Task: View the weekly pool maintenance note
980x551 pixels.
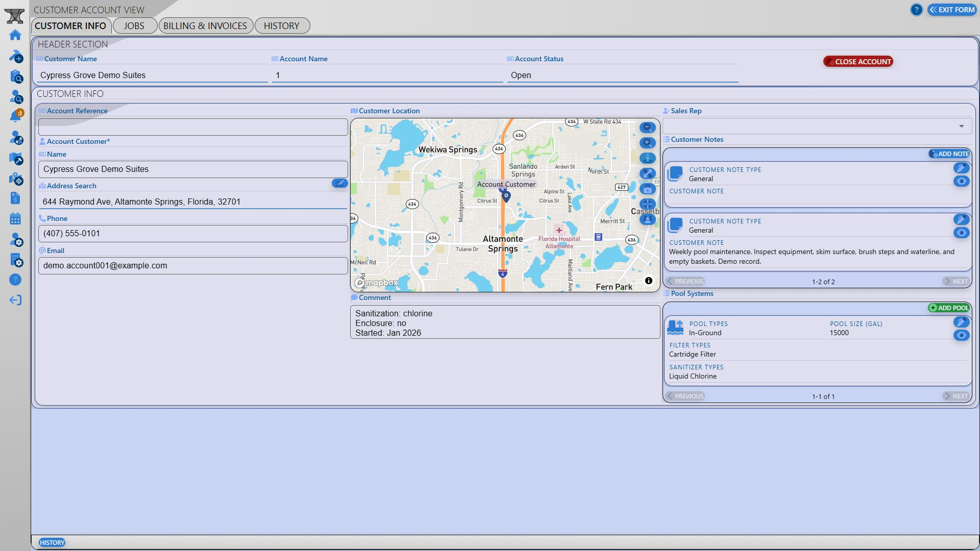Action: [961, 233]
